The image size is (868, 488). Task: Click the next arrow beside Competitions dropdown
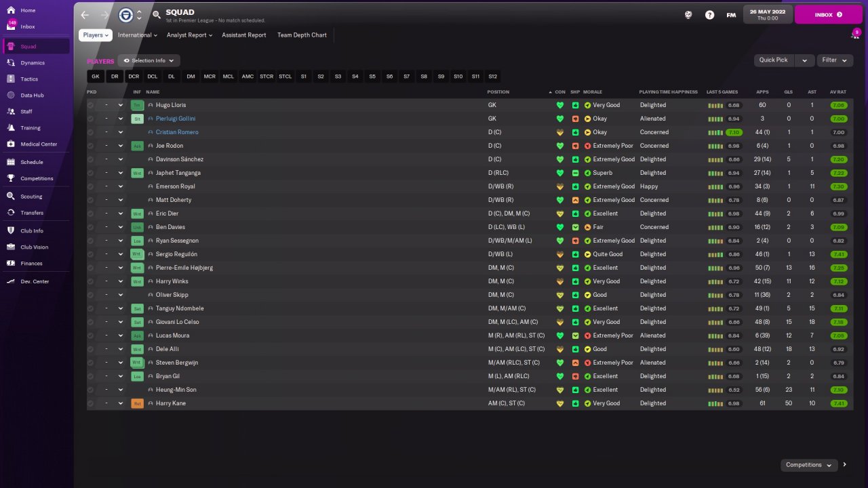(x=845, y=465)
